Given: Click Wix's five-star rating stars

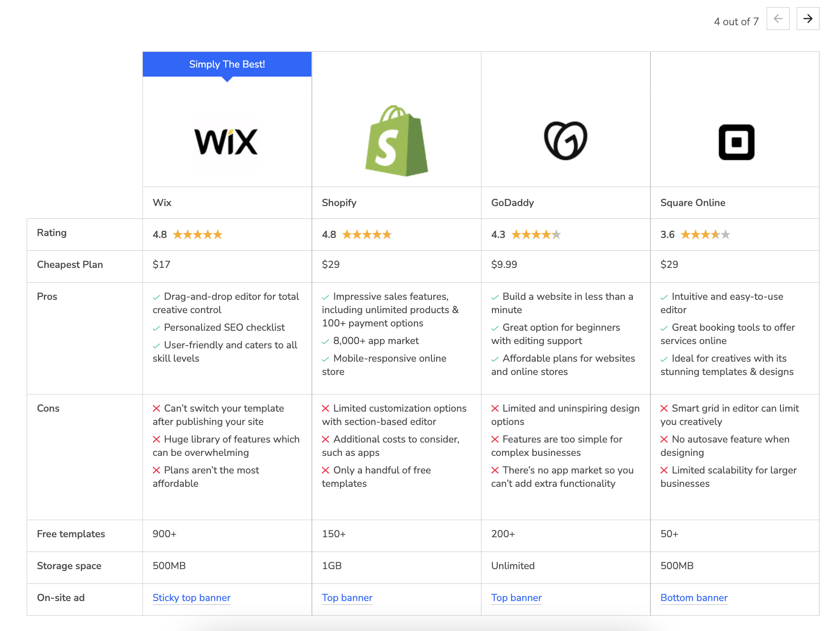Looking at the screenshot, I should [198, 235].
